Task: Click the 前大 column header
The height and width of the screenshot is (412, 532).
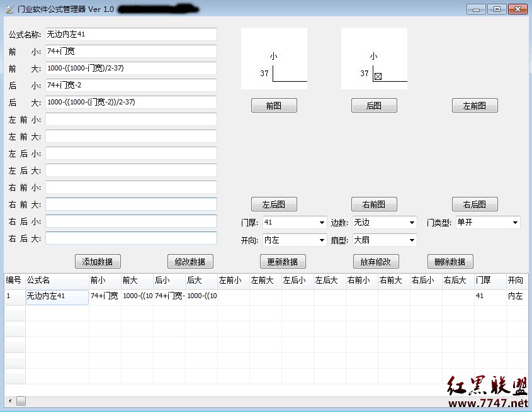Action: 137,281
